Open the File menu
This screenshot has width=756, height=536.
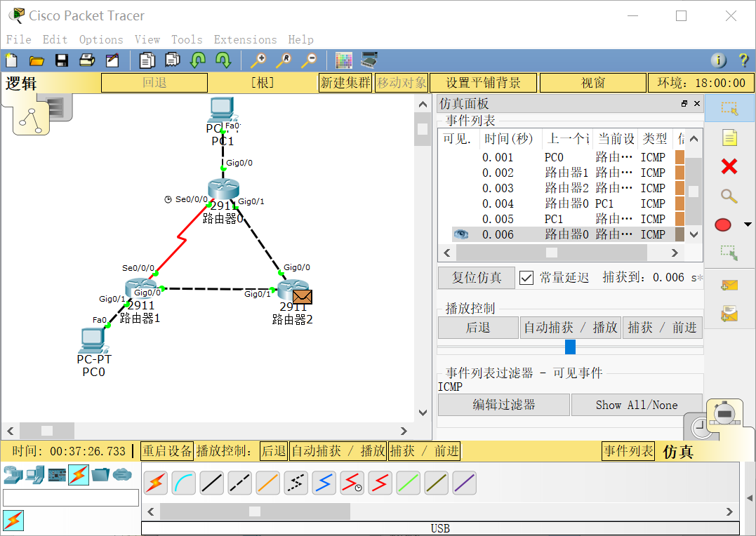(19, 39)
